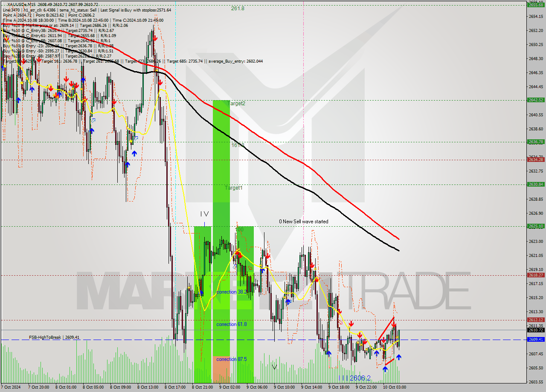Screen dimensions: 546x392
Task: Click the 'I I 2606.2' wave label
Action: [355, 378]
